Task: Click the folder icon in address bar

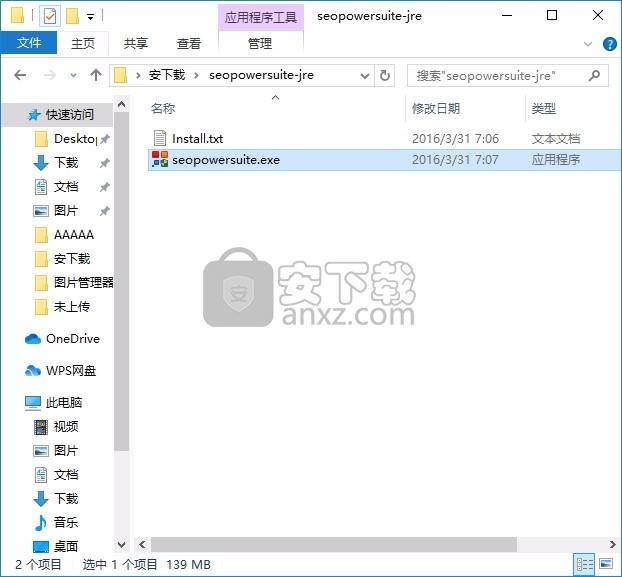Action: pyautogui.click(x=121, y=75)
